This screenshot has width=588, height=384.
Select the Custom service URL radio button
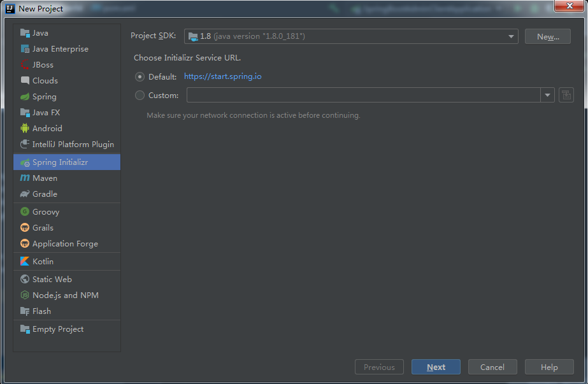pos(140,96)
